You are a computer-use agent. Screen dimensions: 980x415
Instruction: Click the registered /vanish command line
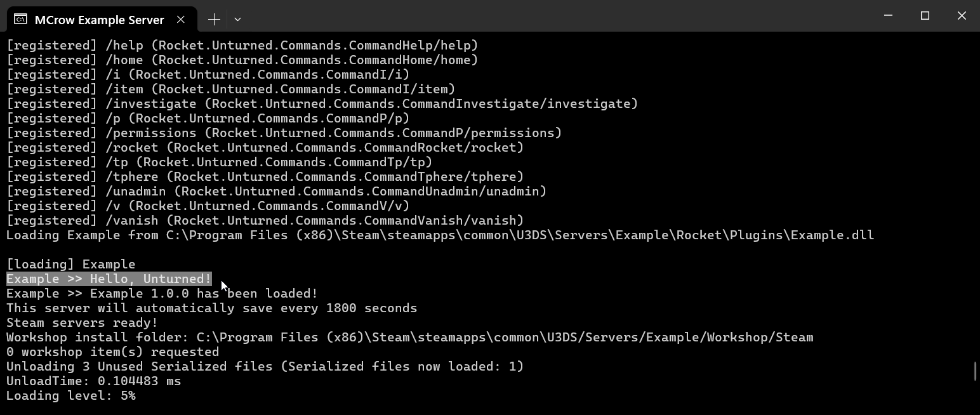tap(265, 221)
